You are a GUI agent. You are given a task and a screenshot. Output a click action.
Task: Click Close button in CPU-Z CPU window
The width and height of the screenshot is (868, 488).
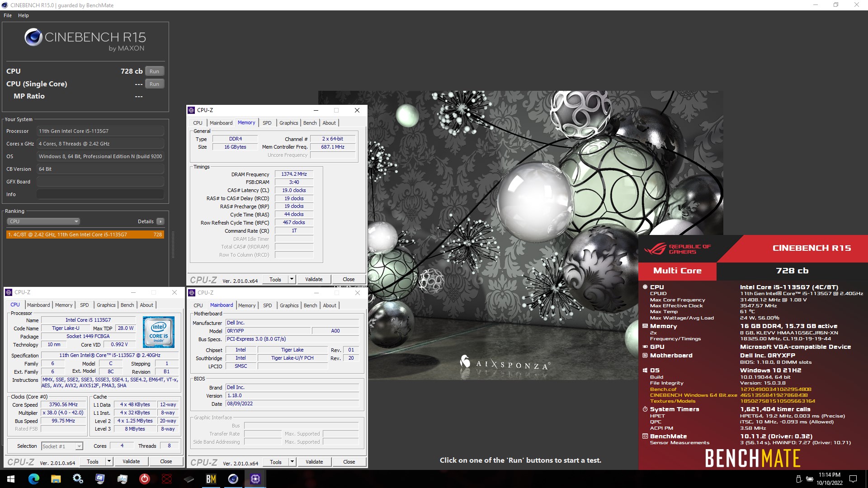coord(166,461)
